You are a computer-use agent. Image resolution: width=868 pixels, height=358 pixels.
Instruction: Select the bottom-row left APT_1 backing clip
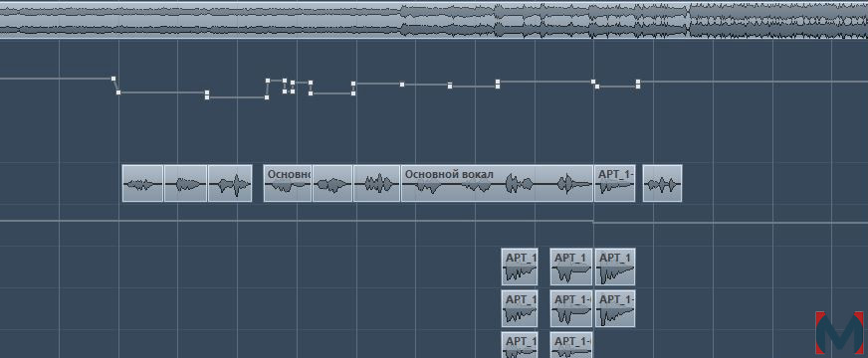click(x=520, y=345)
